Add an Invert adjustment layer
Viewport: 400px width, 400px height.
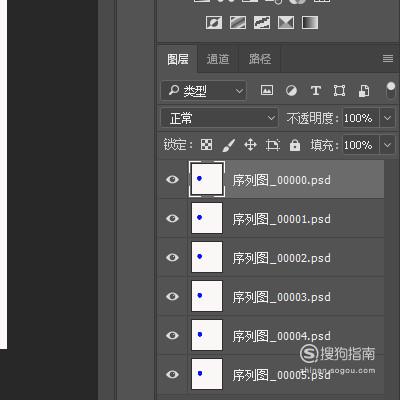[214, 23]
